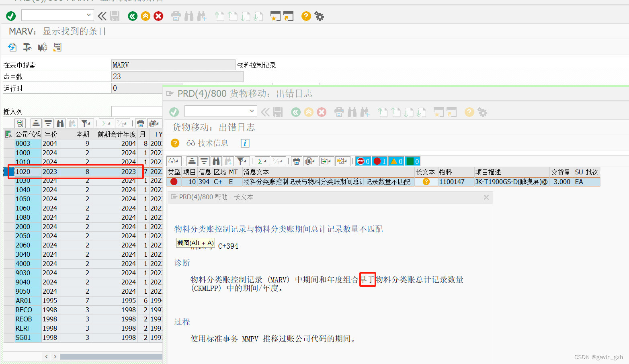This screenshot has width=629, height=364.
Task: Toggle the green success messages filter counter
Action: tap(412, 161)
